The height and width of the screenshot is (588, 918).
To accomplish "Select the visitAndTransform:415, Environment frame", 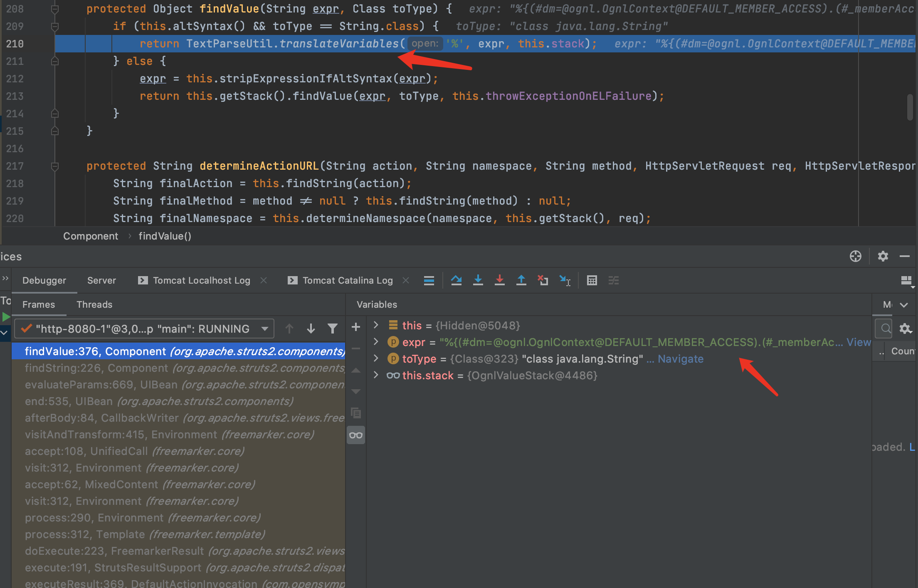I will 179,434.
